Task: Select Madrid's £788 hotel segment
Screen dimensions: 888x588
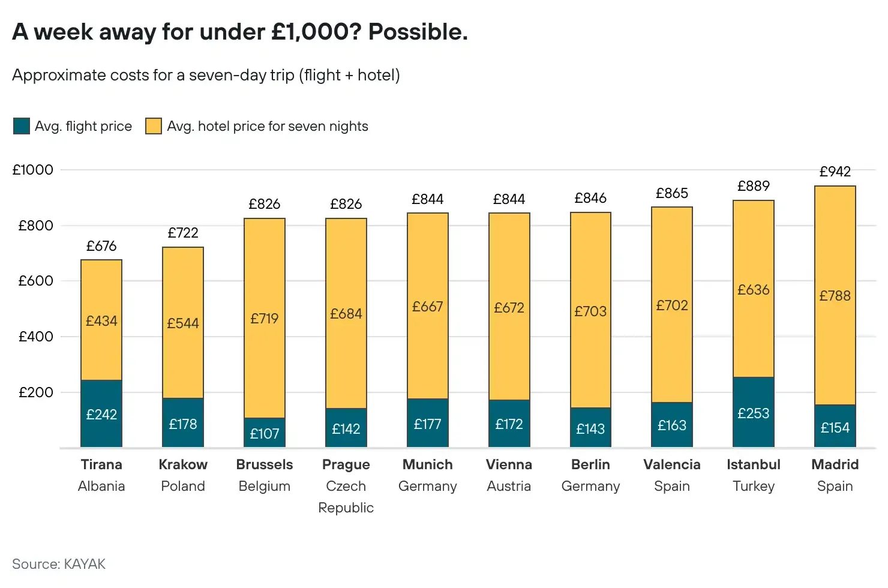Action: pyautogui.click(x=835, y=295)
